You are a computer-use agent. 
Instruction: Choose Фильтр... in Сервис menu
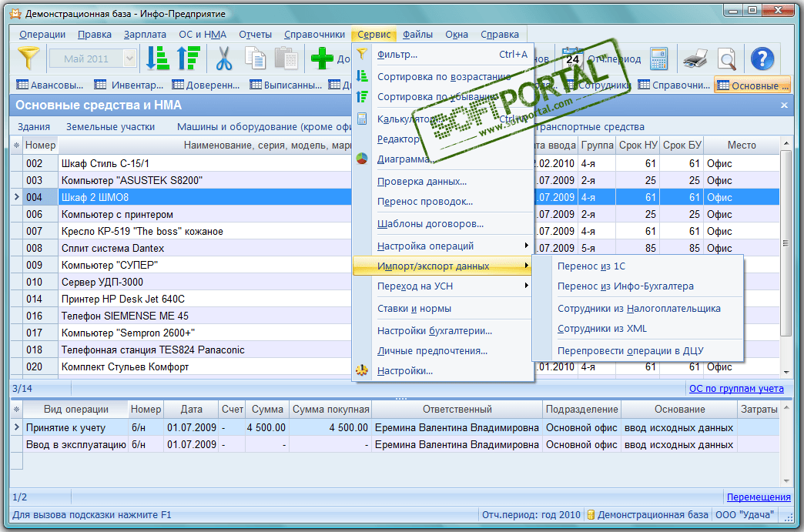click(443, 55)
